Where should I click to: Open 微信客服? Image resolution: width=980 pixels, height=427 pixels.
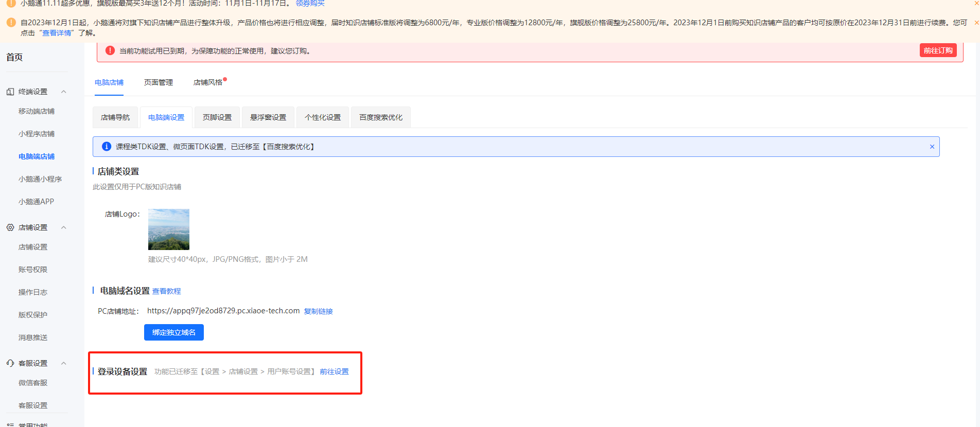33,383
